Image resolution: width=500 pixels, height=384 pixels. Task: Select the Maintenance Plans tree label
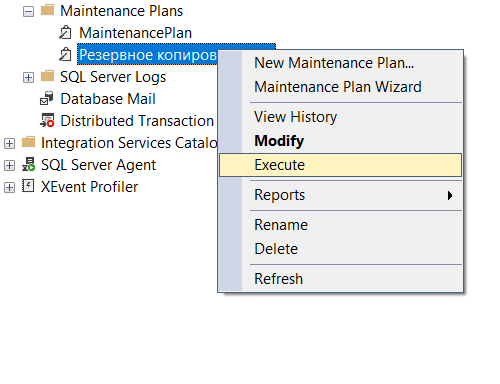coord(121,11)
